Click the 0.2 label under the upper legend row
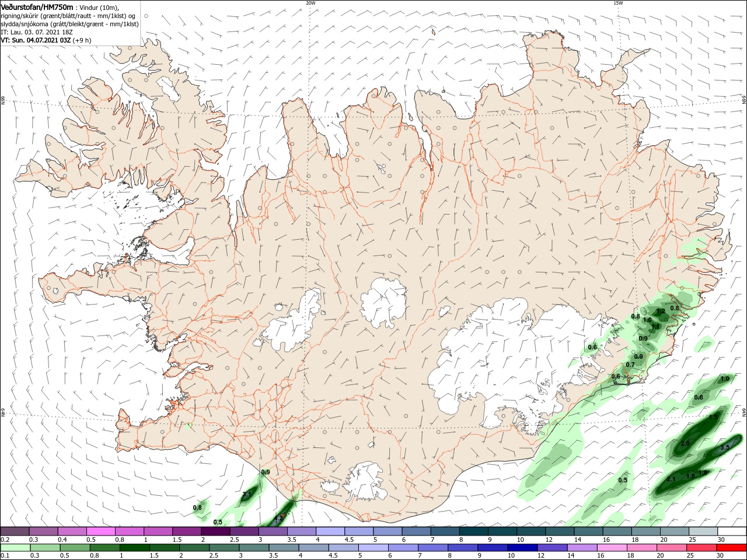This screenshot has height=560, width=747. point(5,540)
